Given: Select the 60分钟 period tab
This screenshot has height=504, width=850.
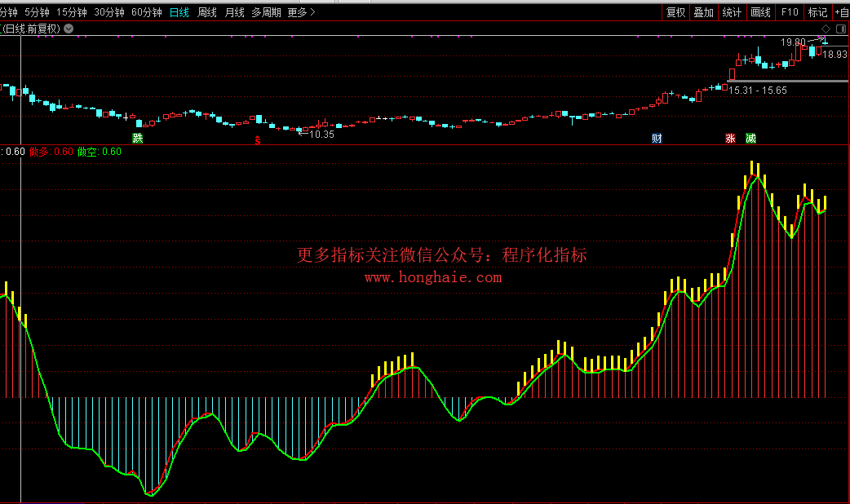Looking at the screenshot, I should coord(147,12).
